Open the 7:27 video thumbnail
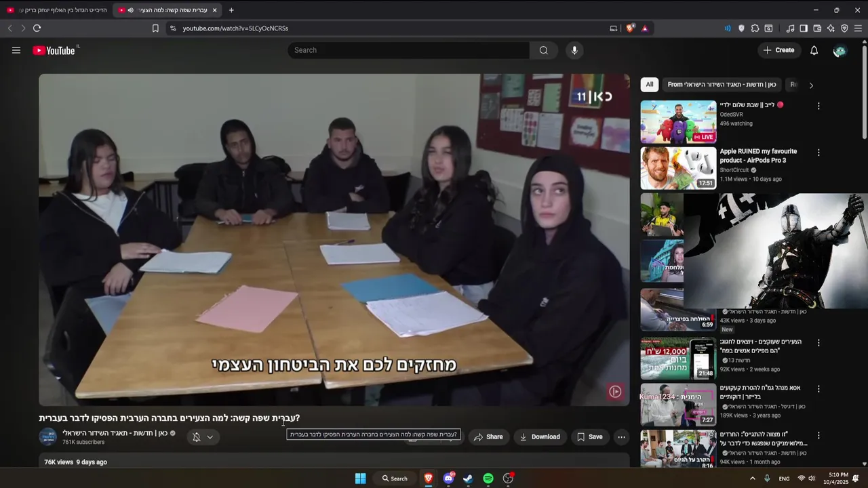This screenshot has height=488, width=868. 678,405
